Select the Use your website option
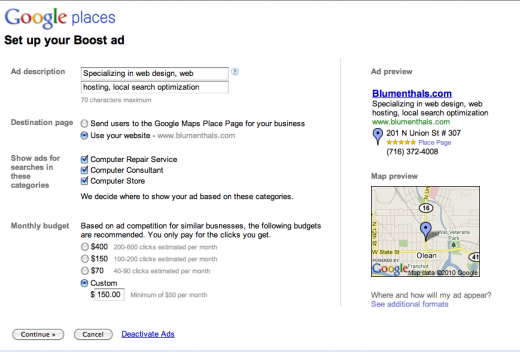Viewport: 520px width, 360px height. 84,135
